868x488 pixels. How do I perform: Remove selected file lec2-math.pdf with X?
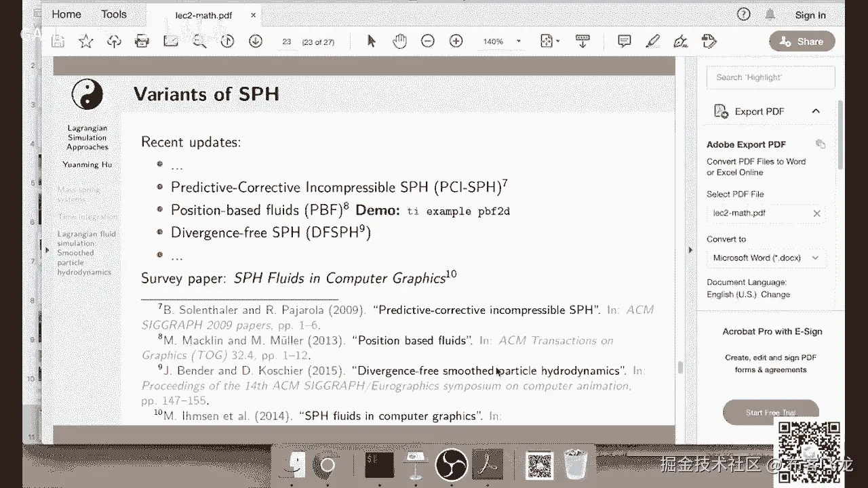tap(816, 213)
